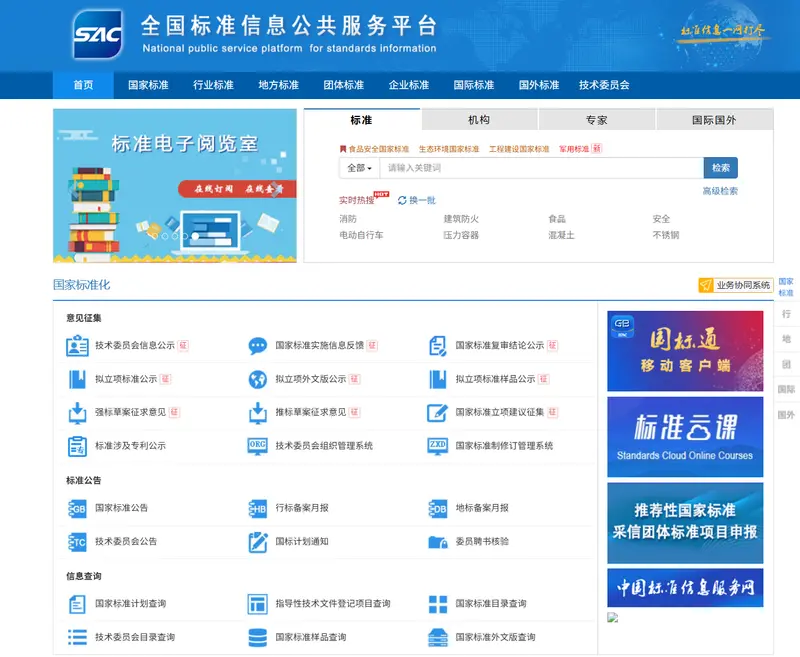Jump to 国际 in the side anchor list
This screenshot has width=800, height=657.
(786, 390)
